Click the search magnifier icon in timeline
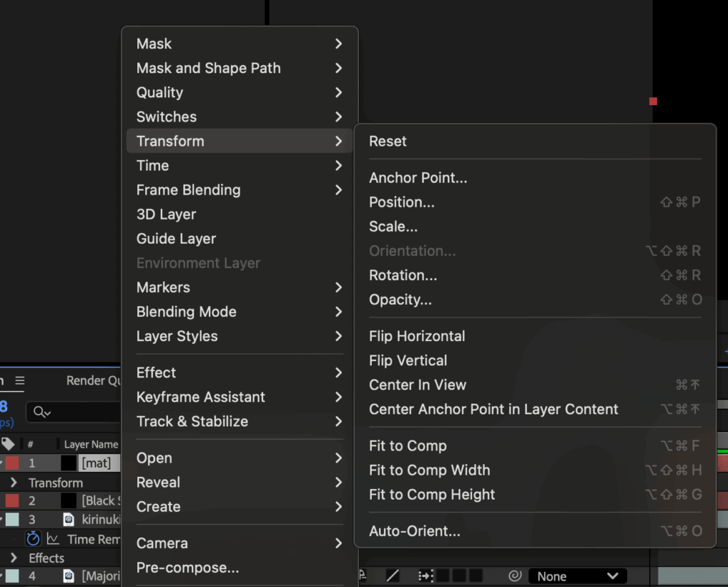Screen dimensions: 728x587 [41, 412]
